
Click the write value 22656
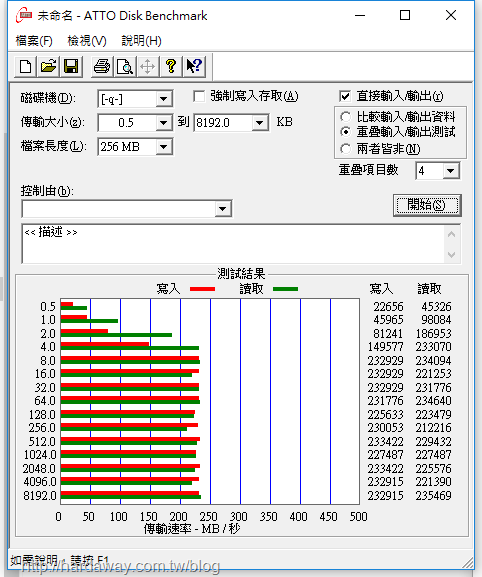389,307
